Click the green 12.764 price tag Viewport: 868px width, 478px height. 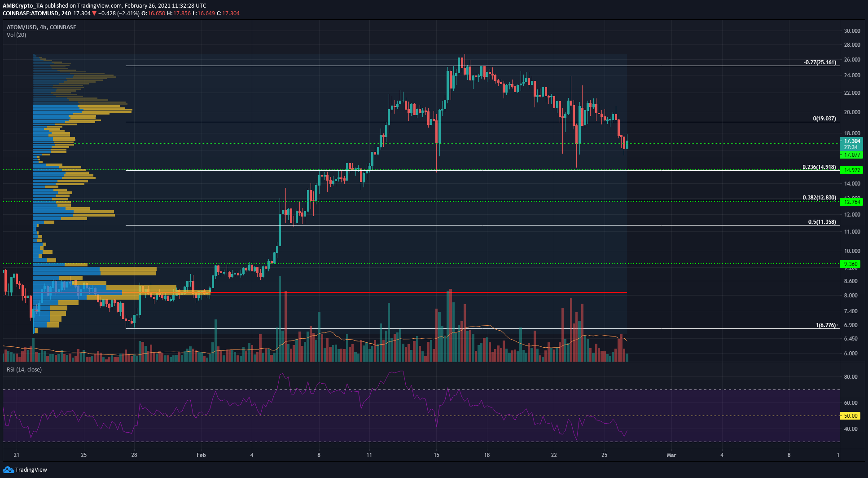tap(851, 202)
